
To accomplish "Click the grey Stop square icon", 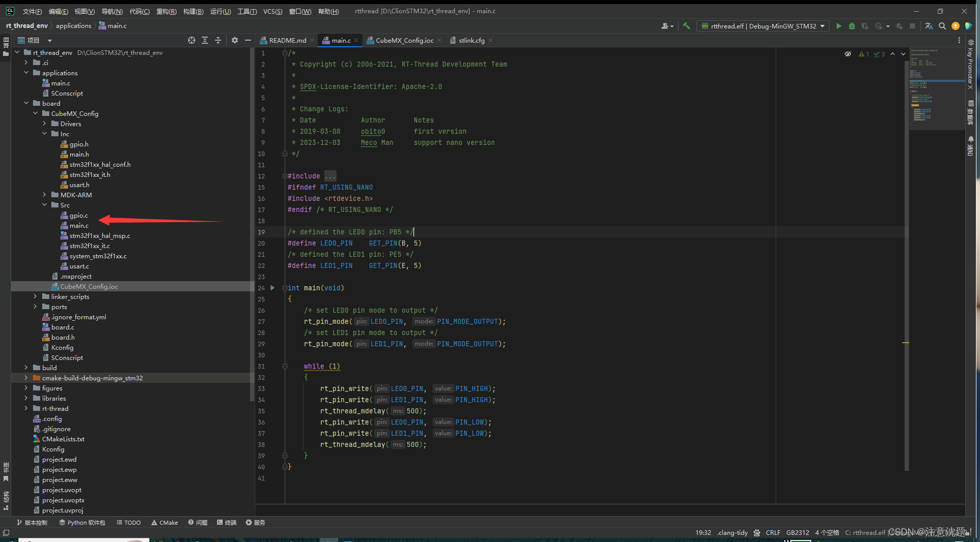I will (x=912, y=26).
